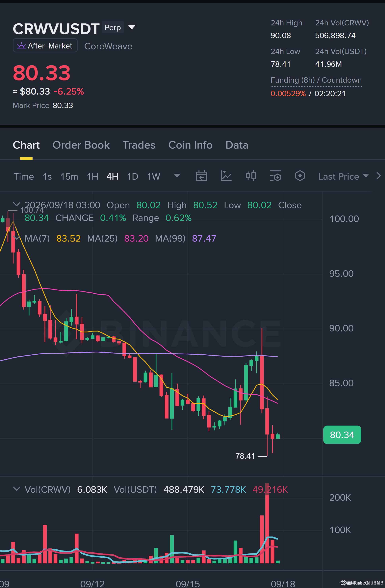Click the right arrow beside Last Price

(378, 176)
